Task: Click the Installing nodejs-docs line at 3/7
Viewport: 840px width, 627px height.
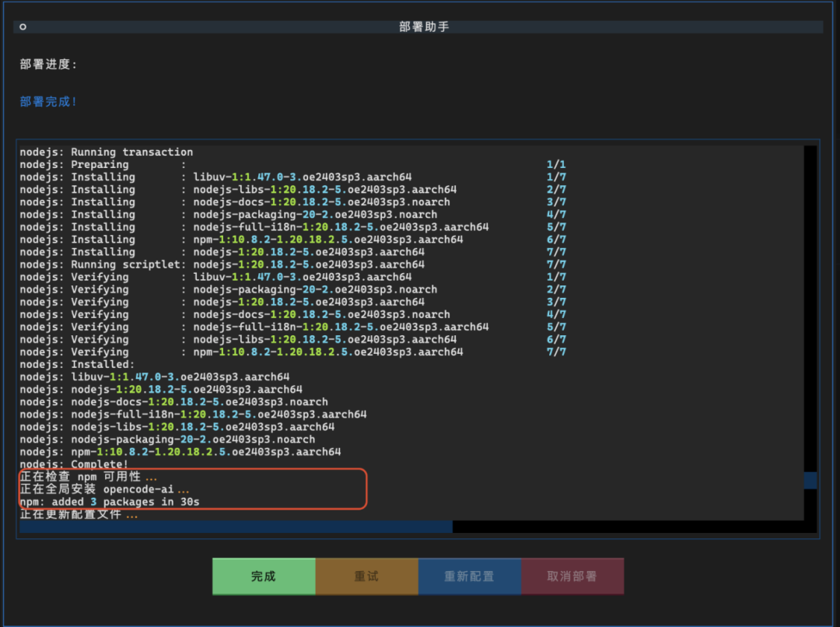Action: tap(292, 202)
